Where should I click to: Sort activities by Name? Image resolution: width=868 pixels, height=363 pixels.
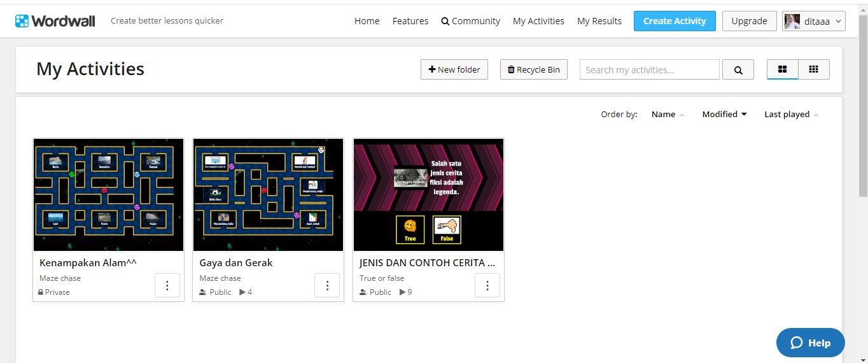point(663,115)
